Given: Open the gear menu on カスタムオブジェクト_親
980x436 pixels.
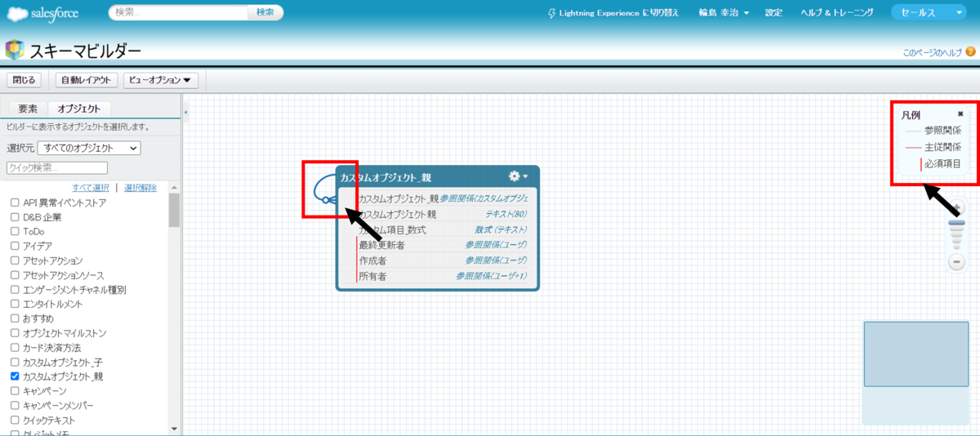Looking at the screenshot, I should (x=518, y=176).
